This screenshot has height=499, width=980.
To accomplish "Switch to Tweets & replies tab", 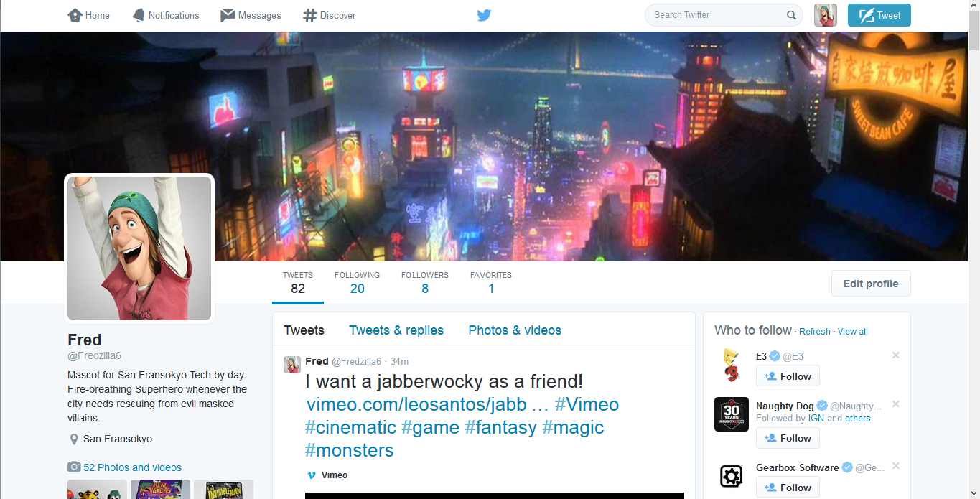I will [396, 330].
